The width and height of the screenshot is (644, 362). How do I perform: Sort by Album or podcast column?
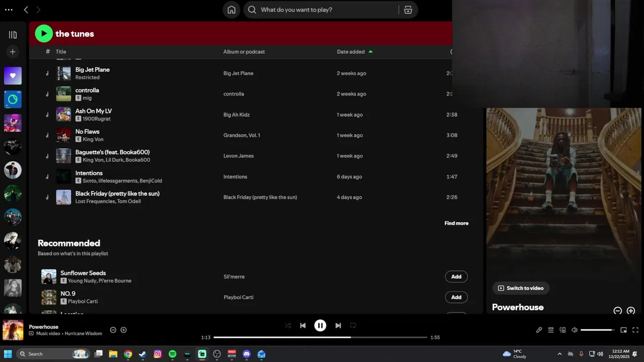click(244, 52)
